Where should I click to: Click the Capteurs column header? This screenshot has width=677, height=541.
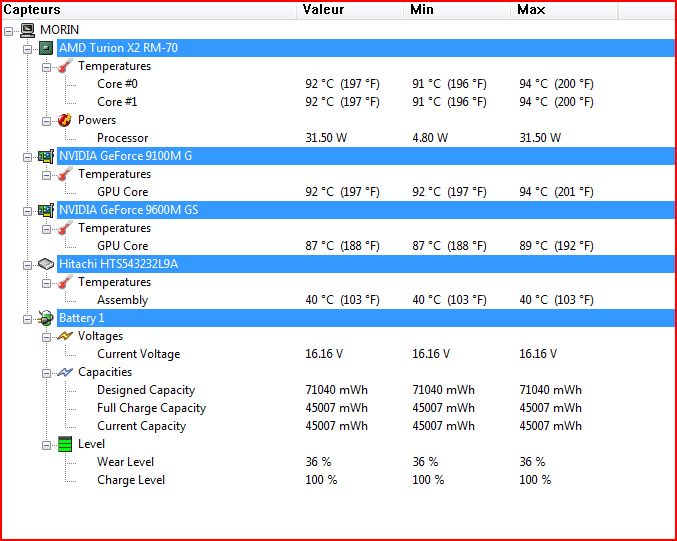(149, 10)
